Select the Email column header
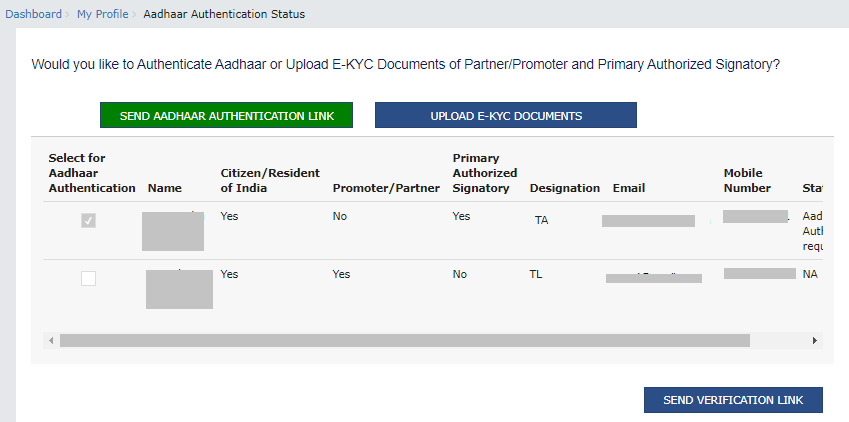This screenshot has width=849, height=422. coord(629,188)
